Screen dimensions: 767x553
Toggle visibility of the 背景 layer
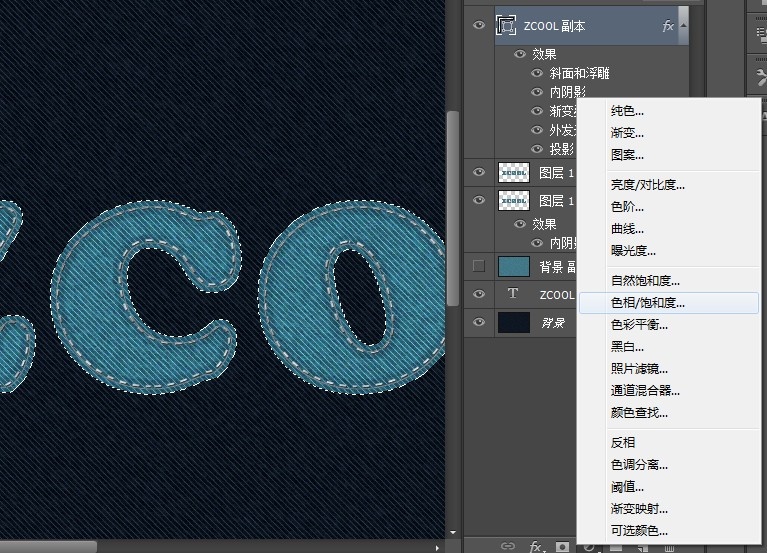pyautogui.click(x=479, y=322)
